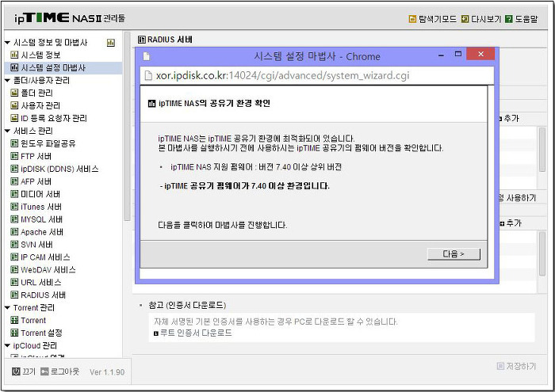This screenshot has width=555, height=392.
Task: Click the FTP 서버 icon
Action: point(14,156)
